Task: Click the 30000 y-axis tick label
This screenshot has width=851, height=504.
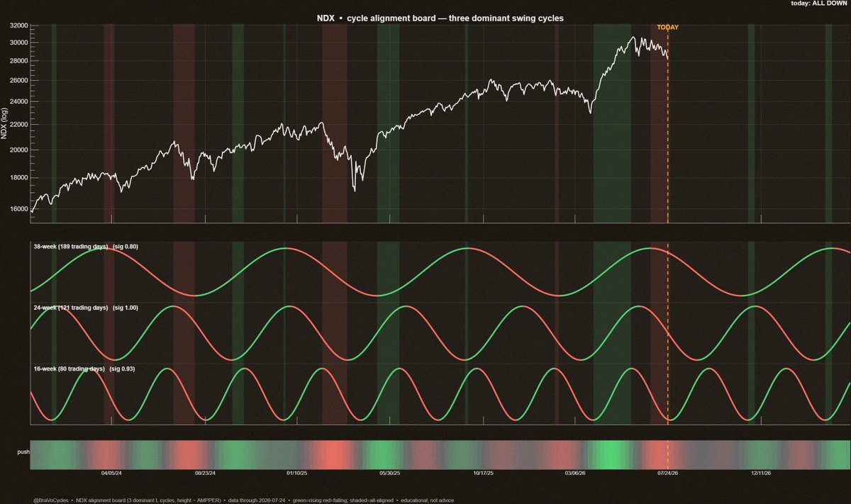Action: click(18, 43)
